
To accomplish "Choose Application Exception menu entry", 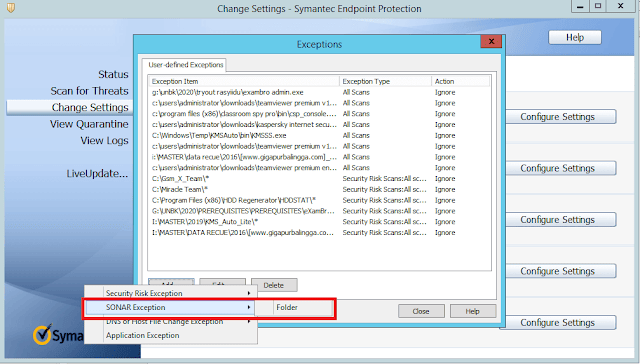I will click(x=171, y=335).
